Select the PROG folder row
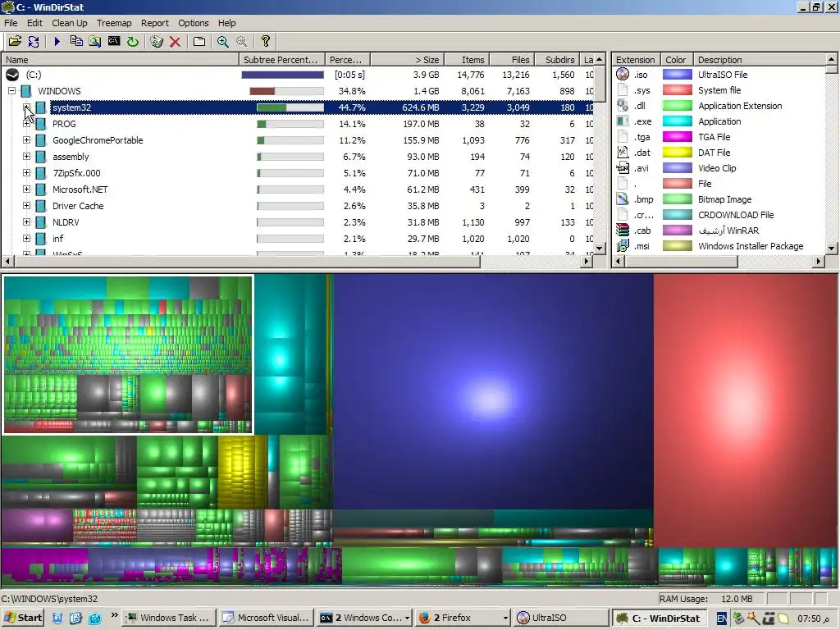Image resolution: width=840 pixels, height=630 pixels. coord(297,124)
